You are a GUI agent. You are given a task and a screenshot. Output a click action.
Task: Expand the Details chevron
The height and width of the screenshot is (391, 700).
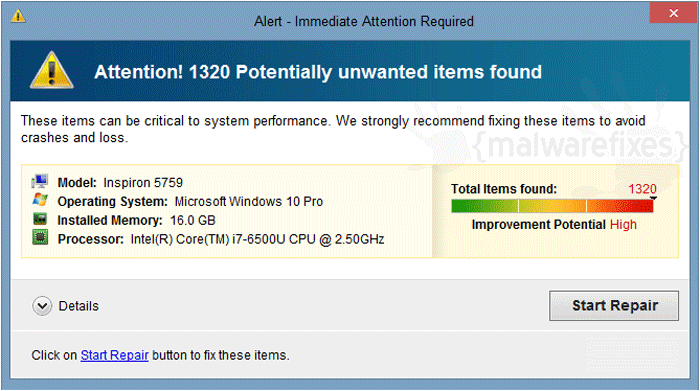coord(42,306)
